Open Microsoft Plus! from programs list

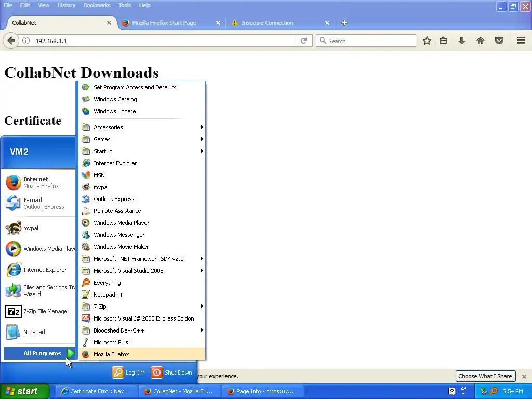(x=142, y=342)
